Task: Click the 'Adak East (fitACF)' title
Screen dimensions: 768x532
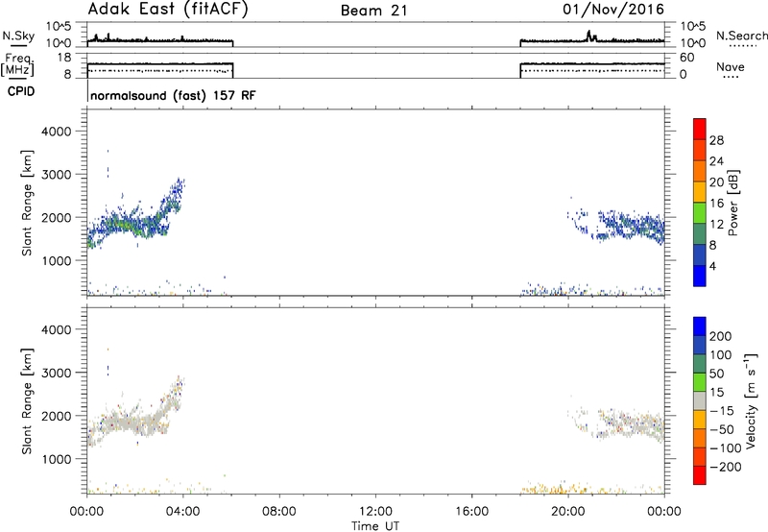Action: click(168, 10)
